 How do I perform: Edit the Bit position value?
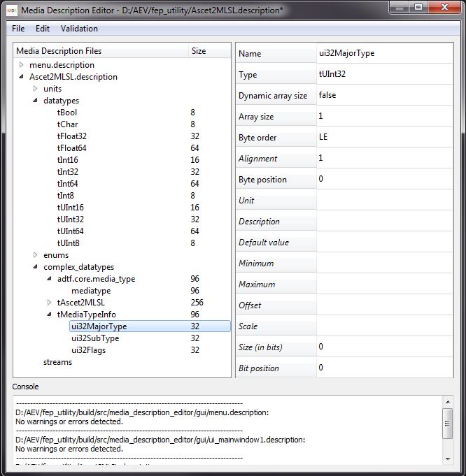tap(385, 368)
